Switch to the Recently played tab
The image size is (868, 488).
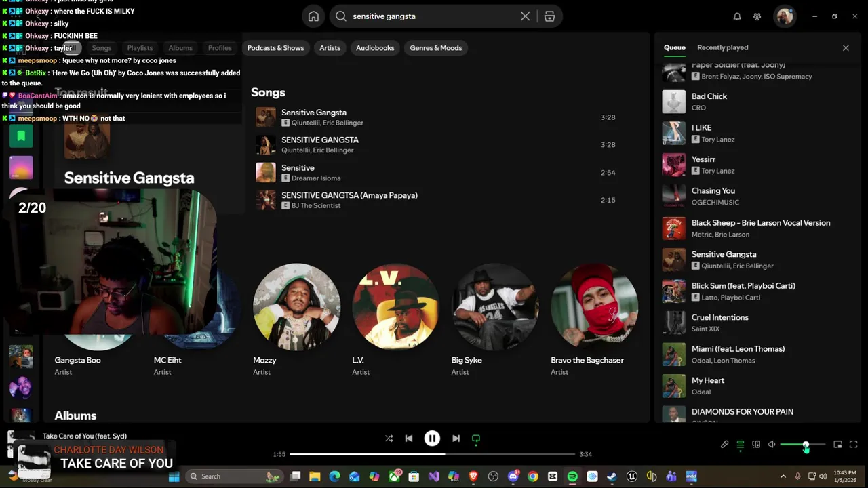723,47
